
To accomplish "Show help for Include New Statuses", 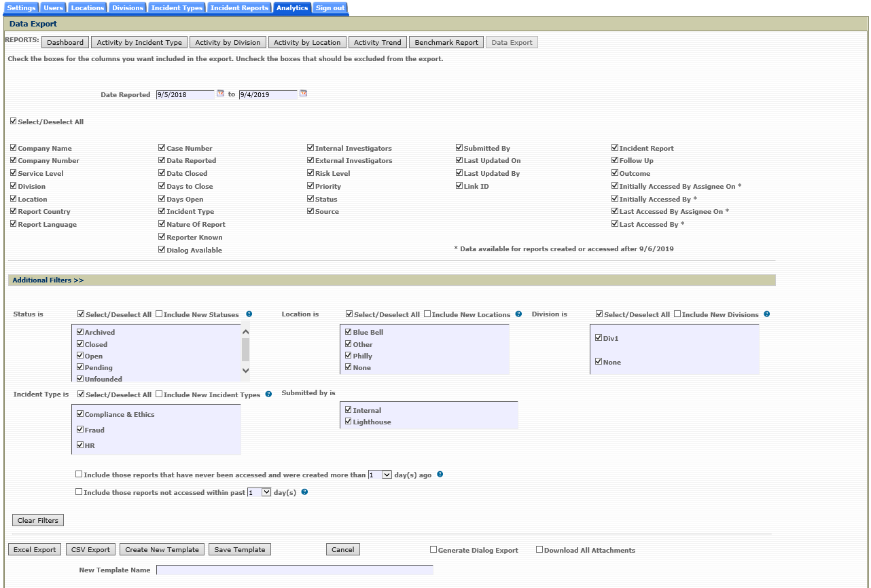I will pos(249,314).
